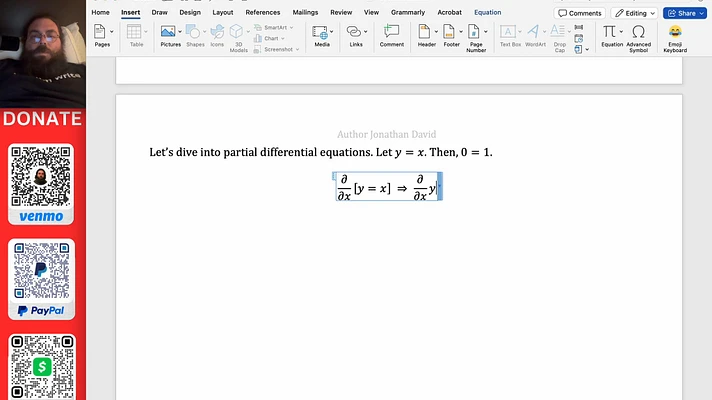Open the View tab
712x400 pixels.
tap(371, 13)
